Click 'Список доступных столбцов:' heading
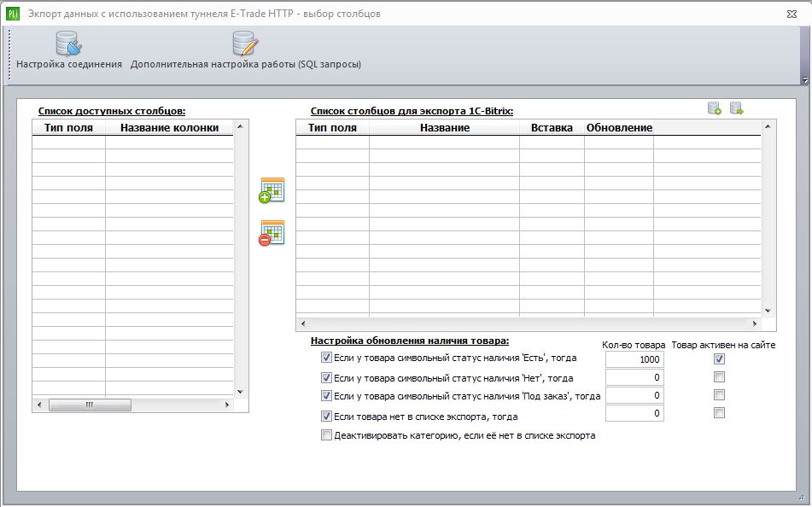The width and height of the screenshot is (812, 507). point(112,111)
